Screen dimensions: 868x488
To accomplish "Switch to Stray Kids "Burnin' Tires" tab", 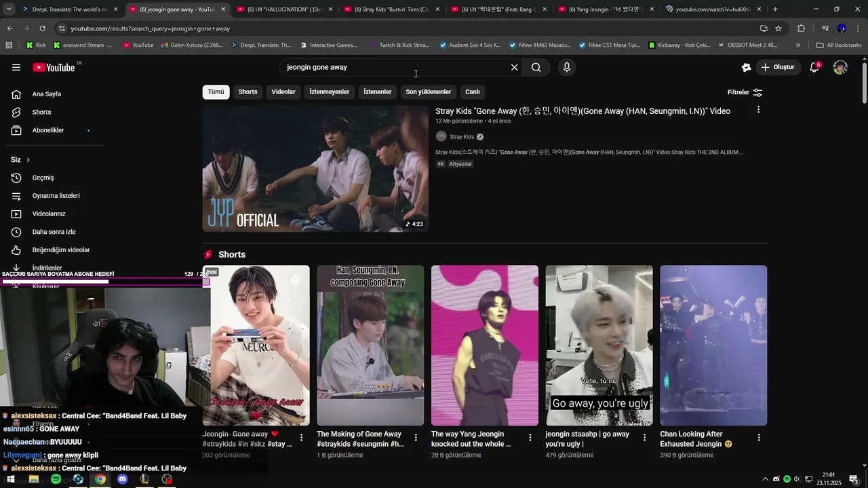I will pyautogui.click(x=392, y=9).
